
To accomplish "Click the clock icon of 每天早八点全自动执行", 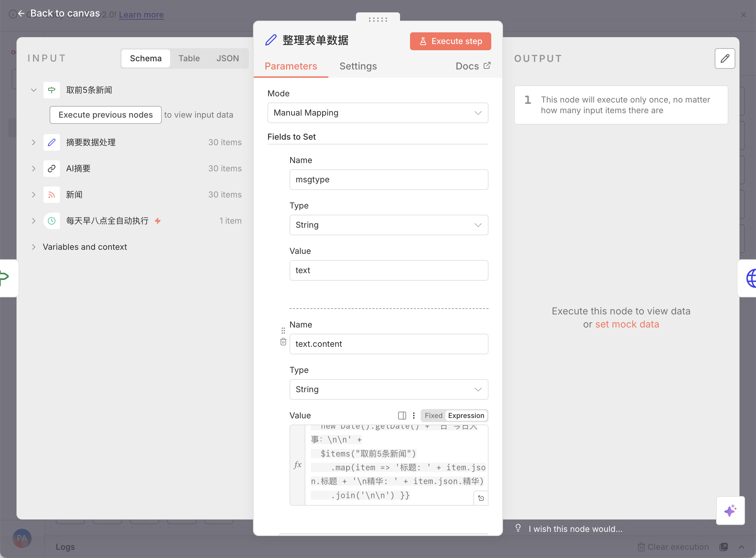I will 52,221.
